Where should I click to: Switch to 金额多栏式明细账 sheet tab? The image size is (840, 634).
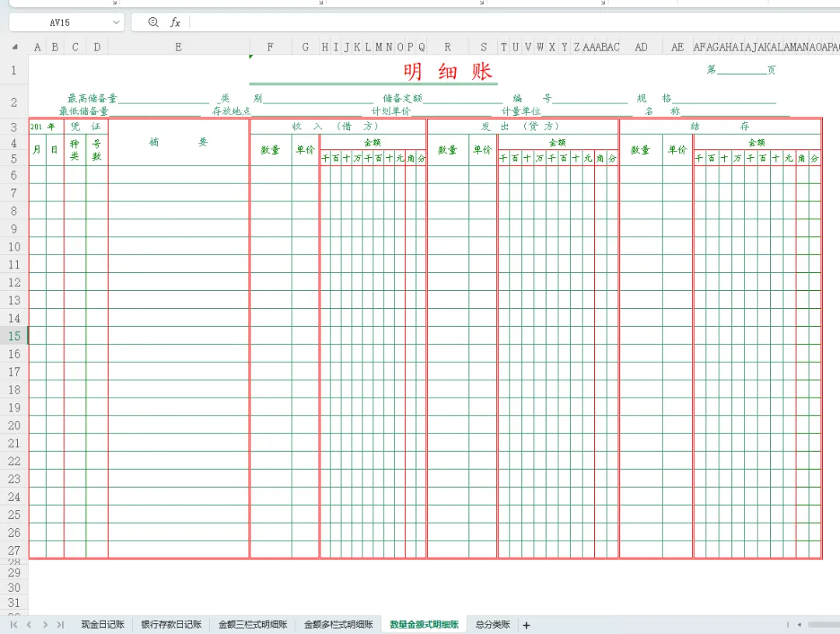pos(338,625)
